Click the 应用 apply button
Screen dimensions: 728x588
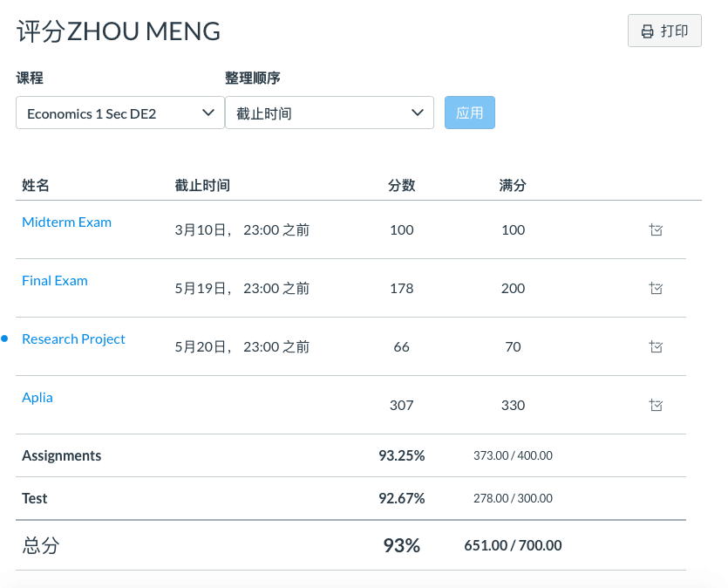coord(469,113)
